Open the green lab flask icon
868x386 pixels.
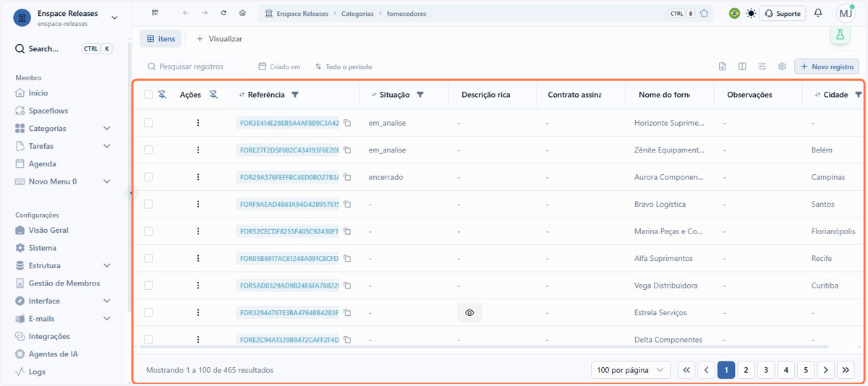(840, 35)
